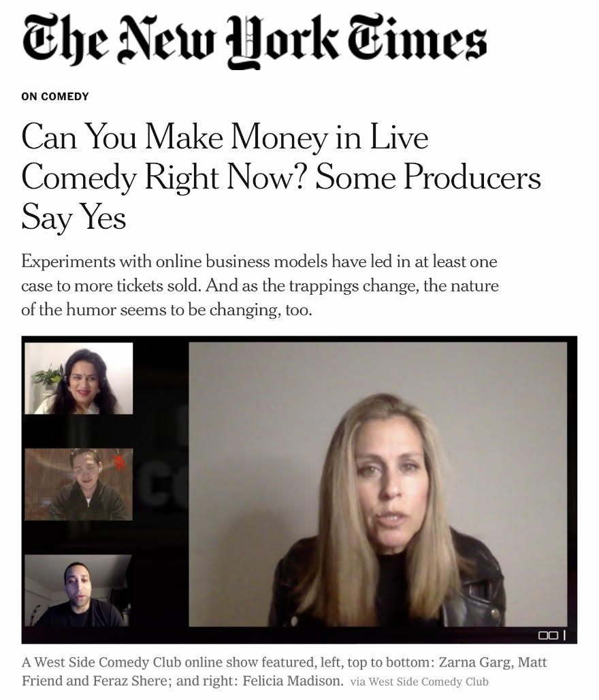Click the words "Say Yes" in the headline
Image resolution: width=599 pixels, height=700 pixels.
coord(74,217)
